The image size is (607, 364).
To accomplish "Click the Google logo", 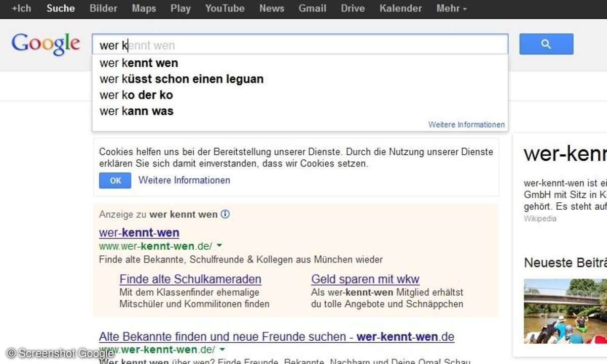I will pos(46,44).
